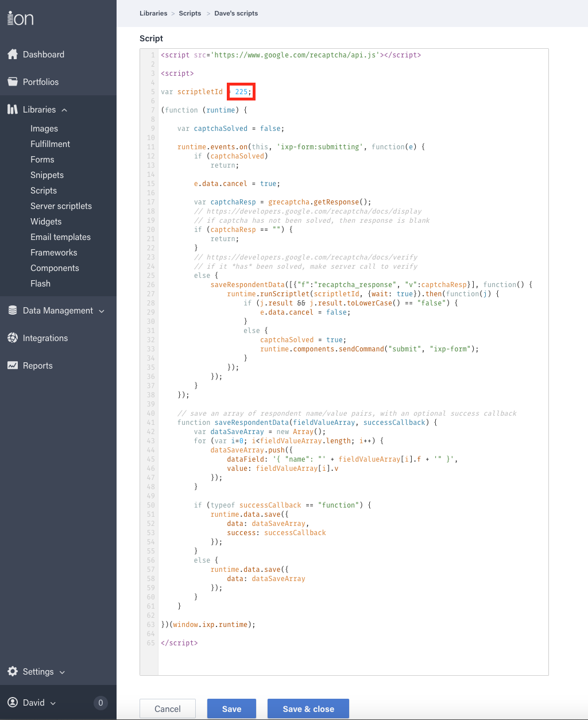Expand the Settings menu chevron
The width and height of the screenshot is (588, 720).
62,672
